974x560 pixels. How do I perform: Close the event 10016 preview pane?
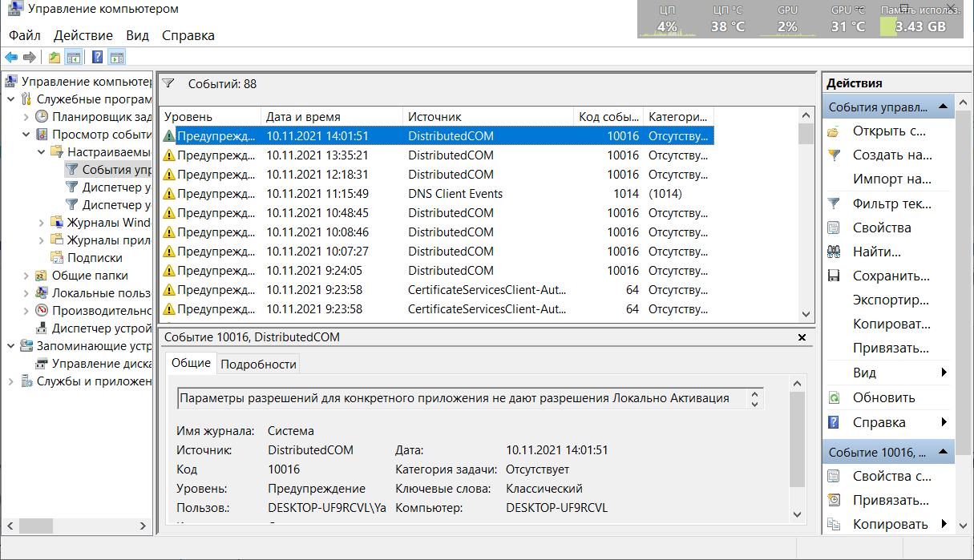pos(802,338)
